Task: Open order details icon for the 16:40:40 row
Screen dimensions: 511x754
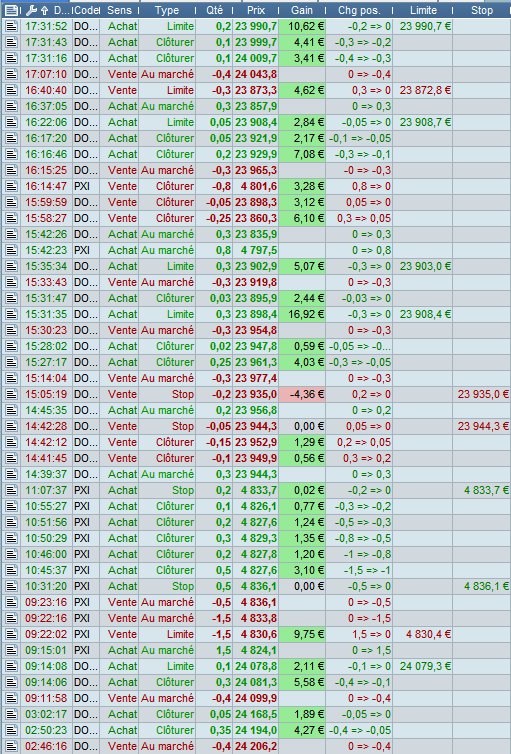Action: [x=12, y=90]
